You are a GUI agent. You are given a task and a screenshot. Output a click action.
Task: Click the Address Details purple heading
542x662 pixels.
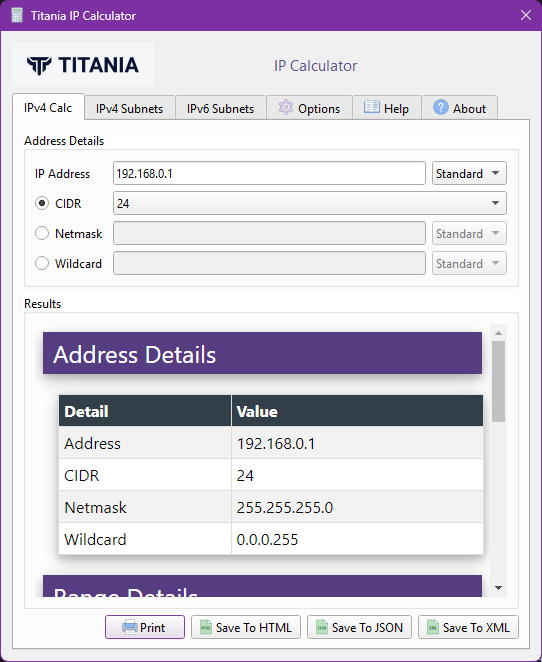coord(262,353)
